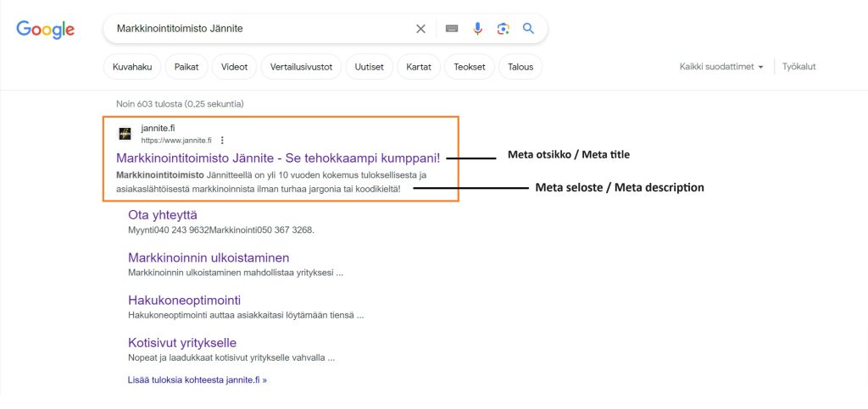Select the Paikat filter
This screenshot has width=868, height=409.
coord(186,67)
